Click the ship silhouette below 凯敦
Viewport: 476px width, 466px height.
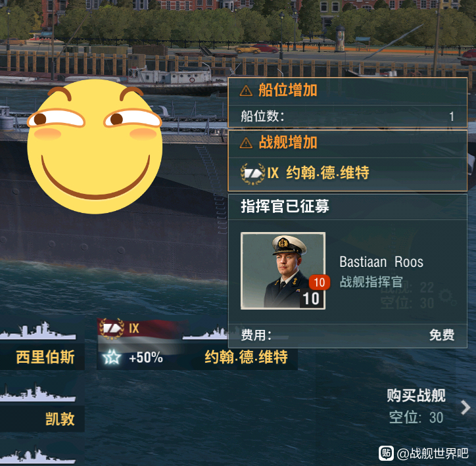click(x=38, y=456)
